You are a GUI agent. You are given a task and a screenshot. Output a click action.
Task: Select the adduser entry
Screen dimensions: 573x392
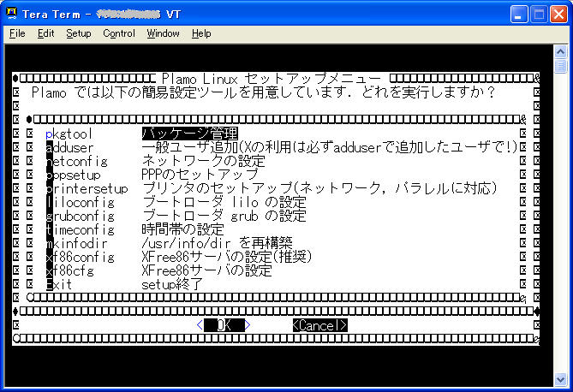[69, 147]
